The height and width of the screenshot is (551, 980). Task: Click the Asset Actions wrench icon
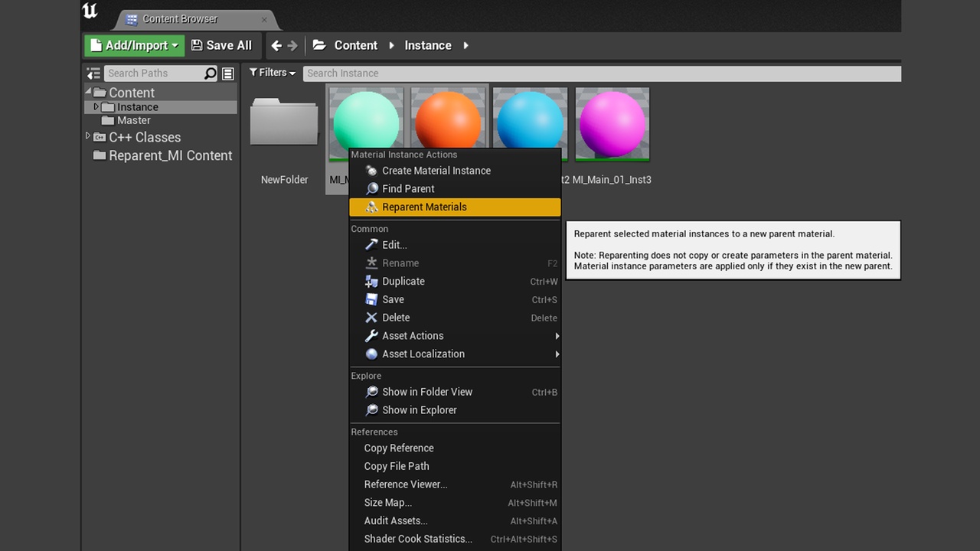[371, 336]
